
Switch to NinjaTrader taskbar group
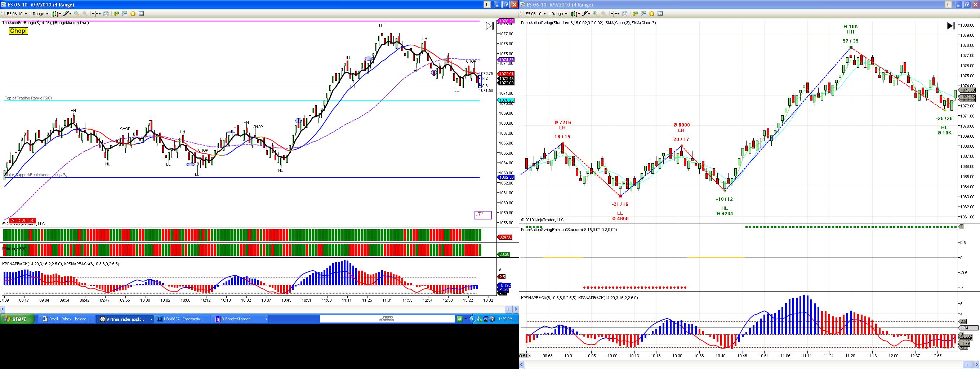pyautogui.click(x=125, y=319)
